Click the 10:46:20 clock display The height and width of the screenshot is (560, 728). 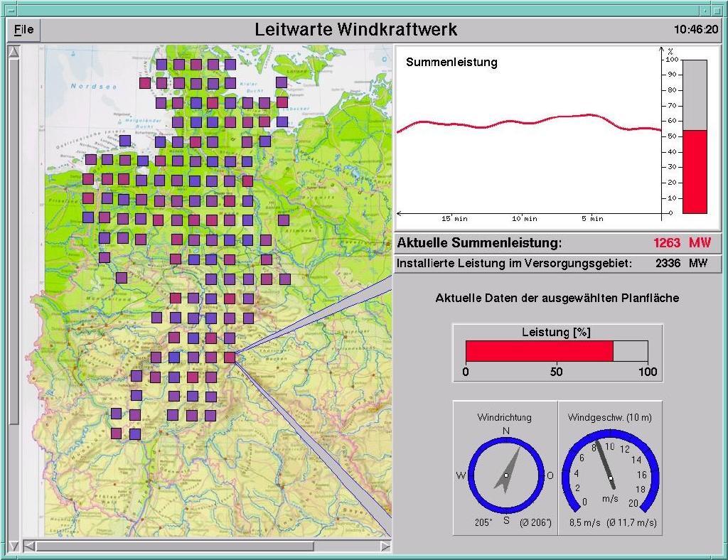coord(695,30)
